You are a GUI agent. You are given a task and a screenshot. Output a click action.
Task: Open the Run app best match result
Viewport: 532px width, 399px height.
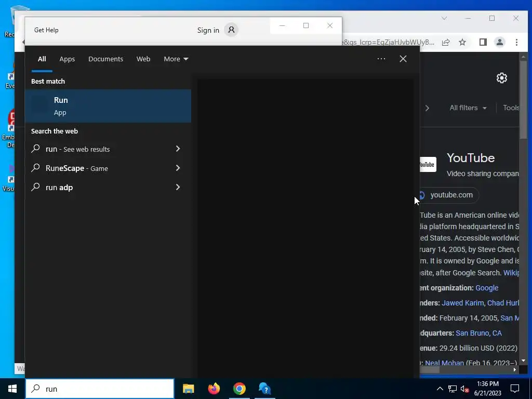pos(108,106)
